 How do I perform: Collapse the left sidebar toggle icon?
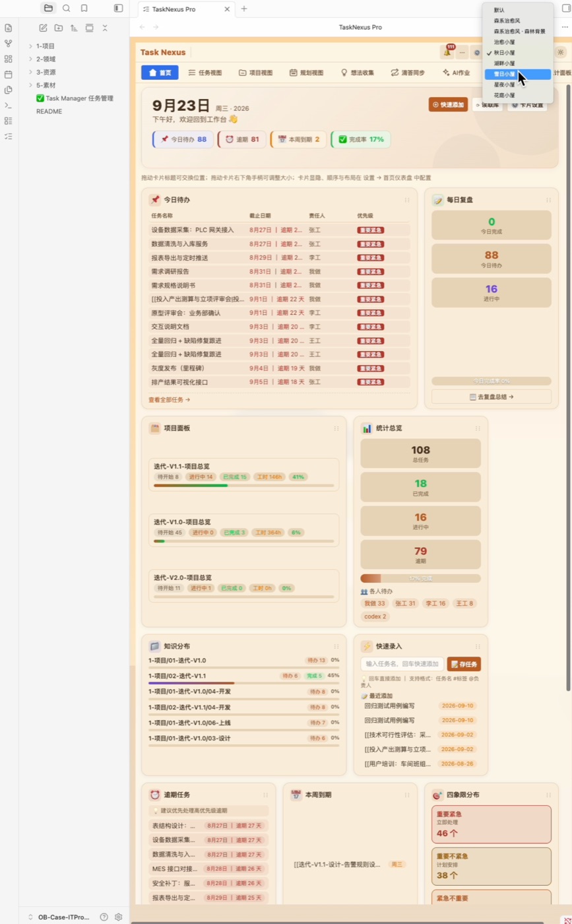click(x=118, y=8)
